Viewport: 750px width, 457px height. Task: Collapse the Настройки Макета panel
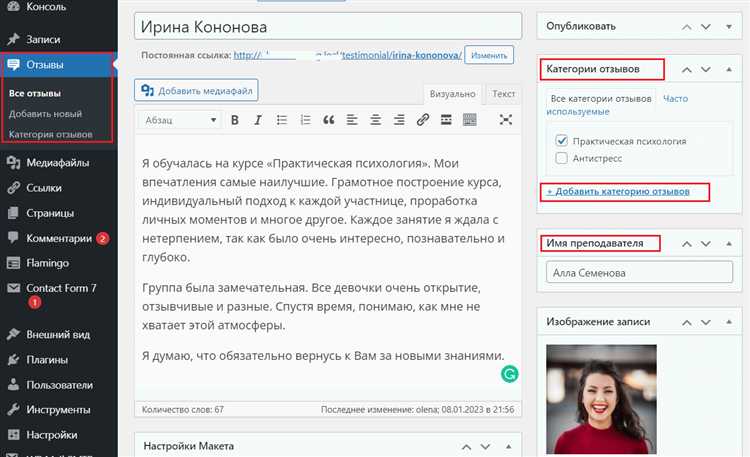pyautogui.click(x=508, y=446)
